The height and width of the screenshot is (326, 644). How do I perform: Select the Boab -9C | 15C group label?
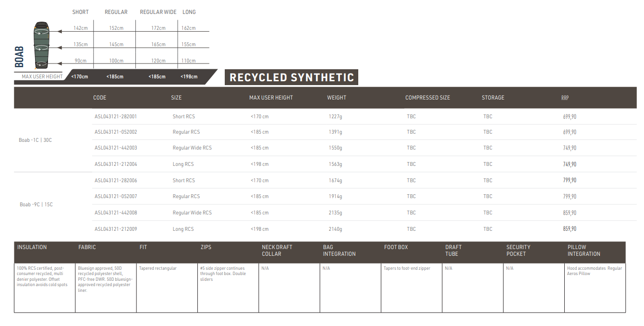coord(36,205)
